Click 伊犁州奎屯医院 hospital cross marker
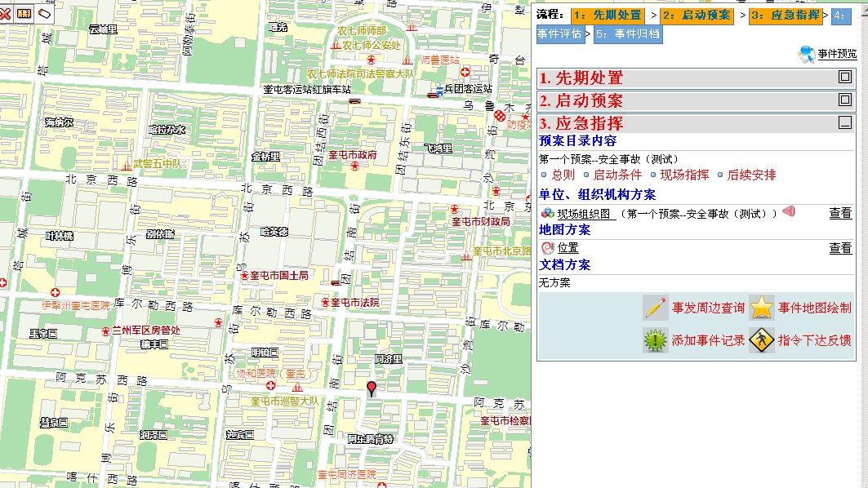The width and height of the screenshot is (868, 488). 55,292
